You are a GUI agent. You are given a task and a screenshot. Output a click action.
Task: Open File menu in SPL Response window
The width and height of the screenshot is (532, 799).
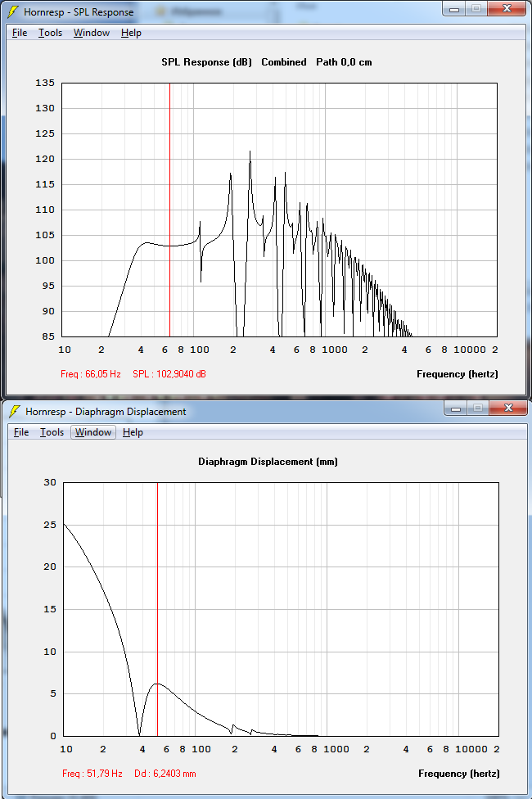click(20, 33)
